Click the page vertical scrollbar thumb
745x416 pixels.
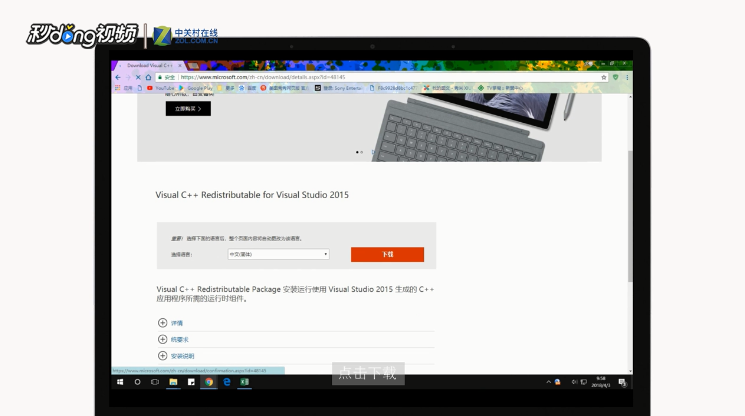pyautogui.click(x=630, y=216)
